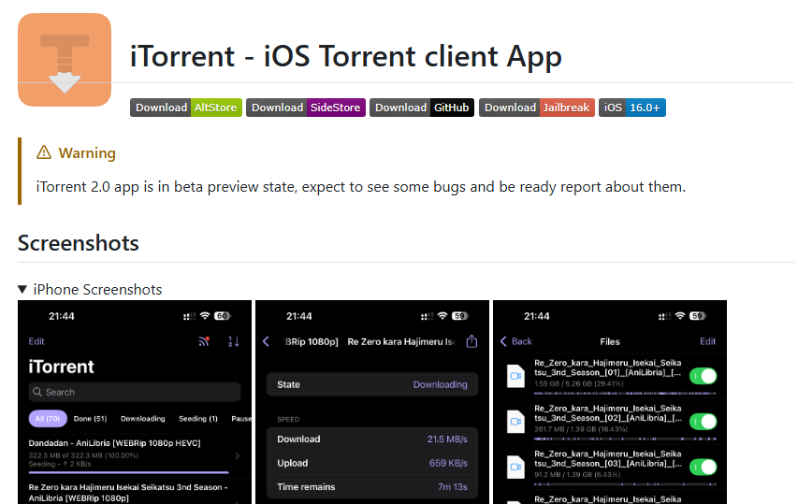Select the All (70) filter tab
This screenshot has height=504, width=812.
click(48, 419)
